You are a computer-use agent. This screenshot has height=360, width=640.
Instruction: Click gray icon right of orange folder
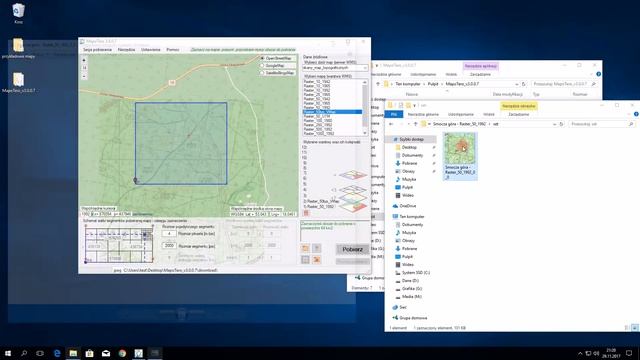316,248
